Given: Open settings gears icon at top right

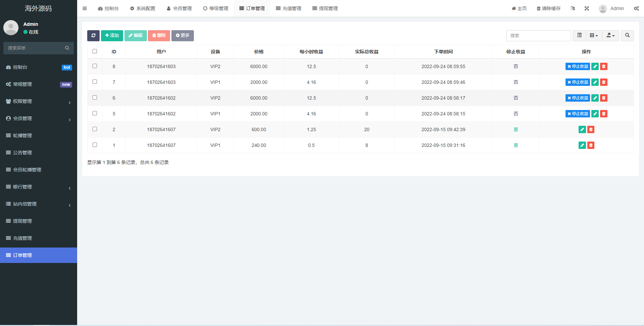Looking at the screenshot, I should (636, 8).
